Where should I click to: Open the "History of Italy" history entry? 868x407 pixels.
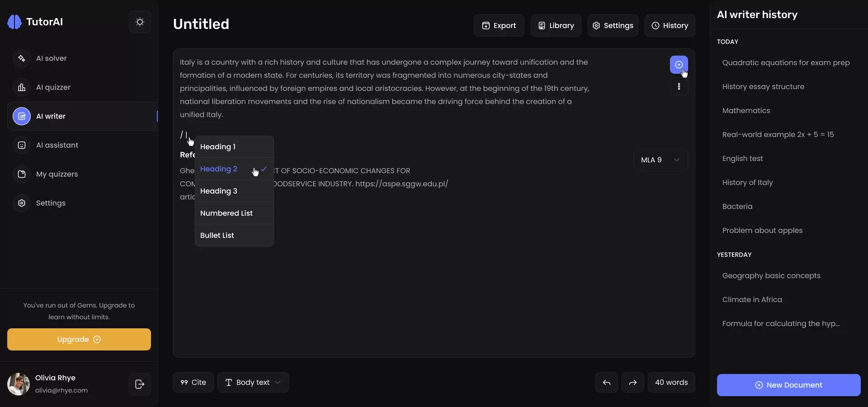(747, 183)
